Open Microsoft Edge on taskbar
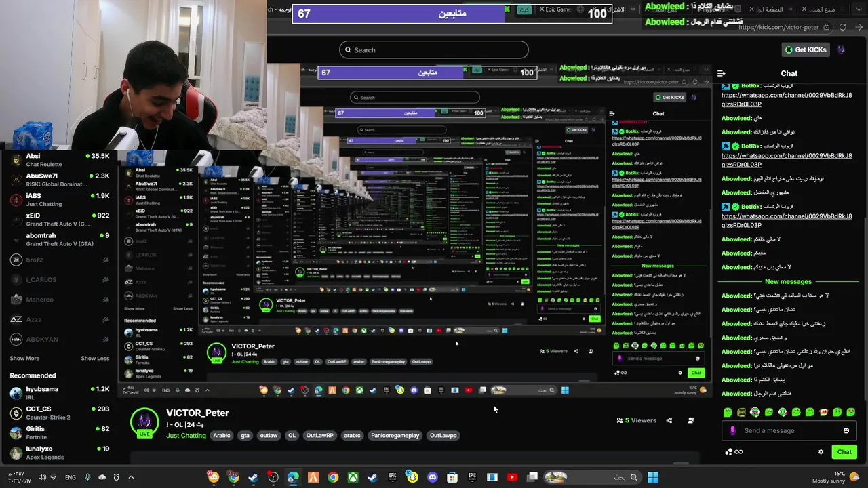Viewport: 868px width, 488px height. [x=293, y=477]
